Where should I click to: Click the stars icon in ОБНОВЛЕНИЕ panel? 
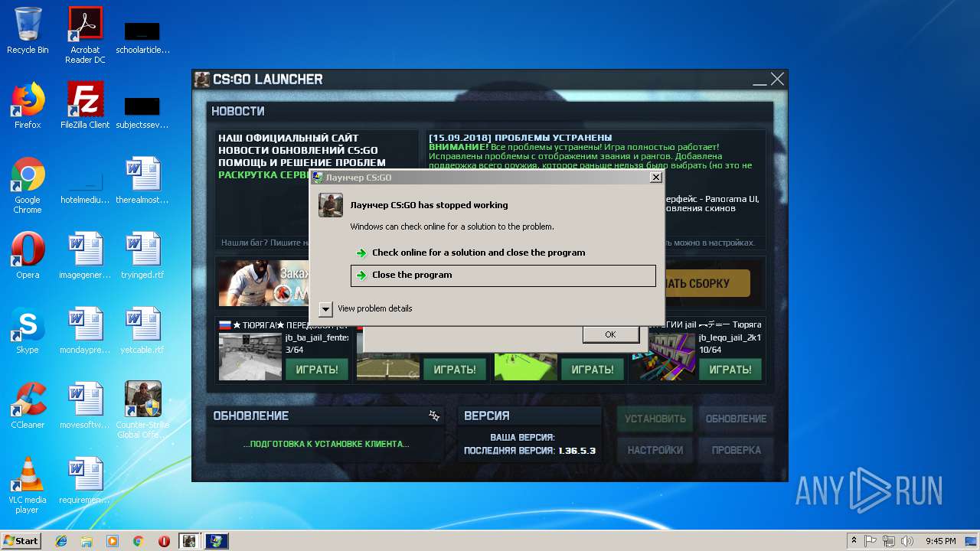click(x=434, y=416)
